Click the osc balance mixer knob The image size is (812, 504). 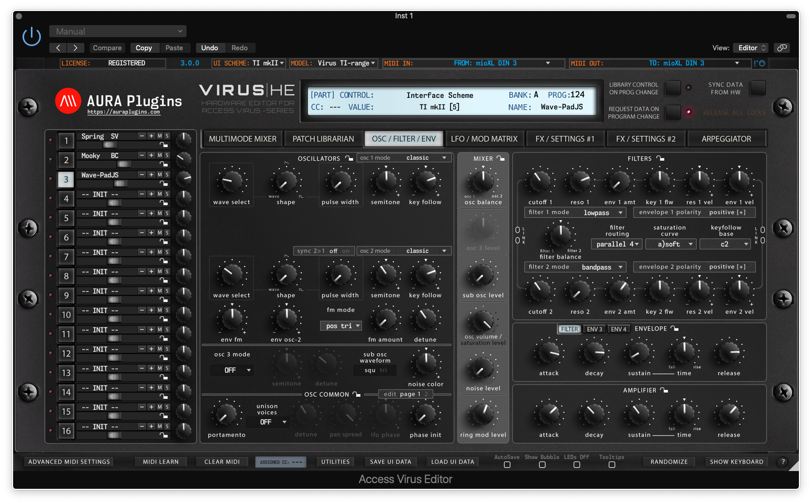click(x=482, y=181)
